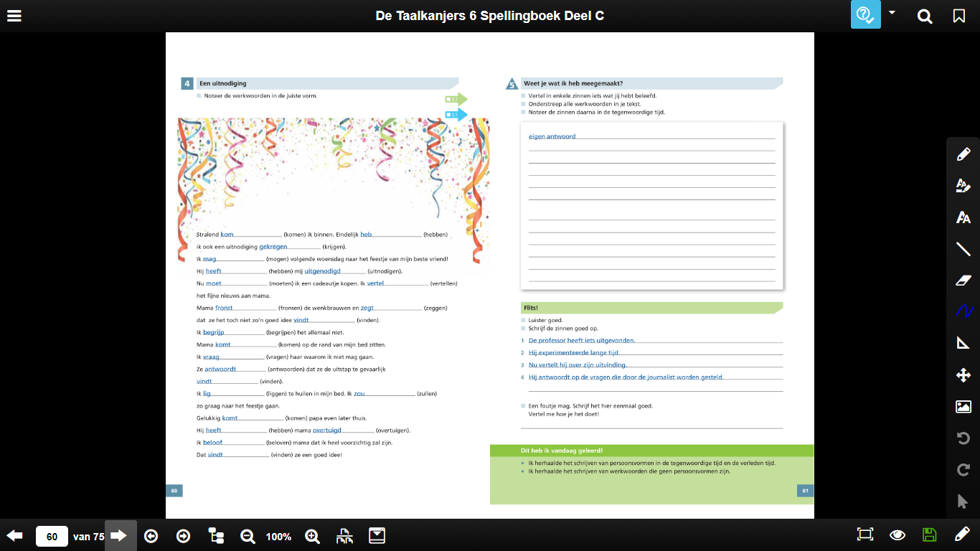Click the heading "Weet je wat ik heb meegemaakt?"
Viewport: 980px width, 551px height.
point(573,83)
